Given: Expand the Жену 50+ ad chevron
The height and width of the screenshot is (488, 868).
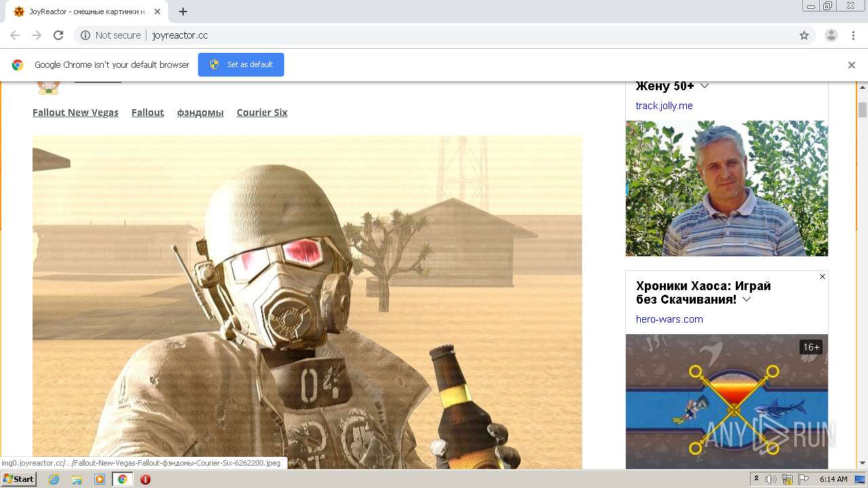Looking at the screenshot, I should pyautogui.click(x=705, y=86).
